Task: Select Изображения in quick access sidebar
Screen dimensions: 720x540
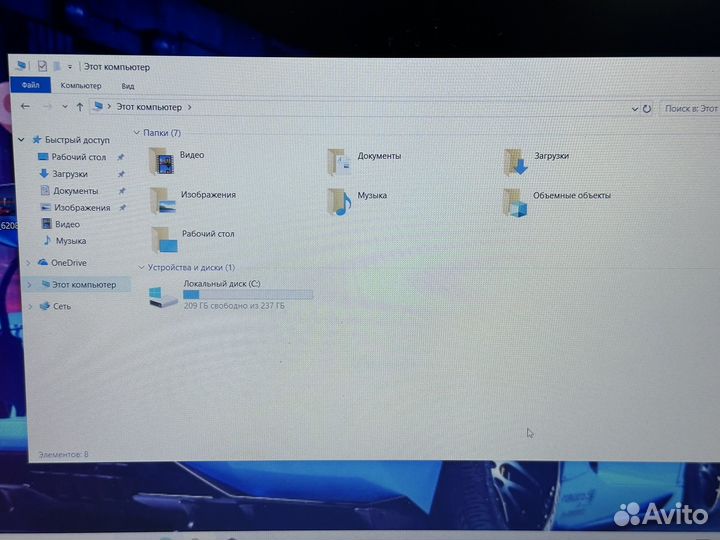Action: pyautogui.click(x=82, y=208)
